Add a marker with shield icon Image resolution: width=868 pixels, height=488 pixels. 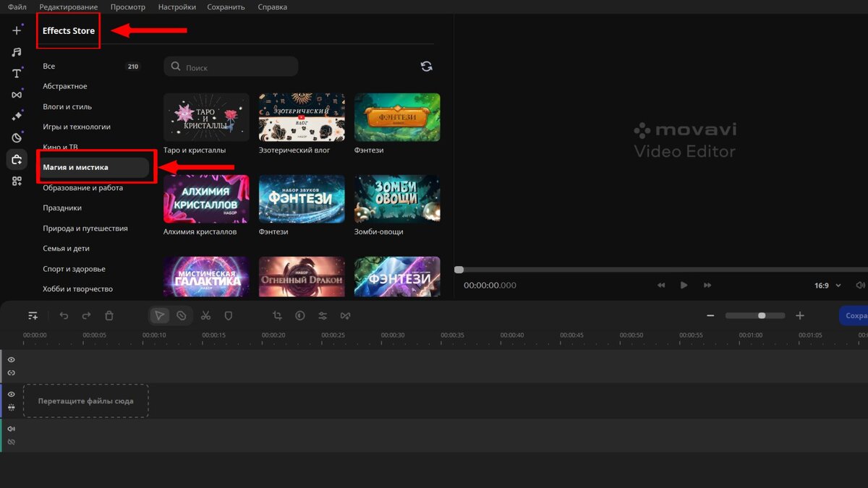coord(228,316)
